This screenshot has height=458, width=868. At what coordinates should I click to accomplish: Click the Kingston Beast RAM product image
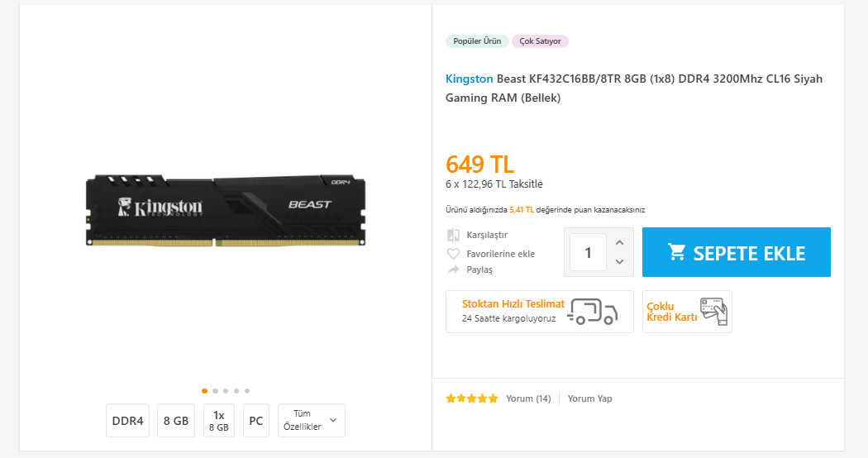coord(226,210)
